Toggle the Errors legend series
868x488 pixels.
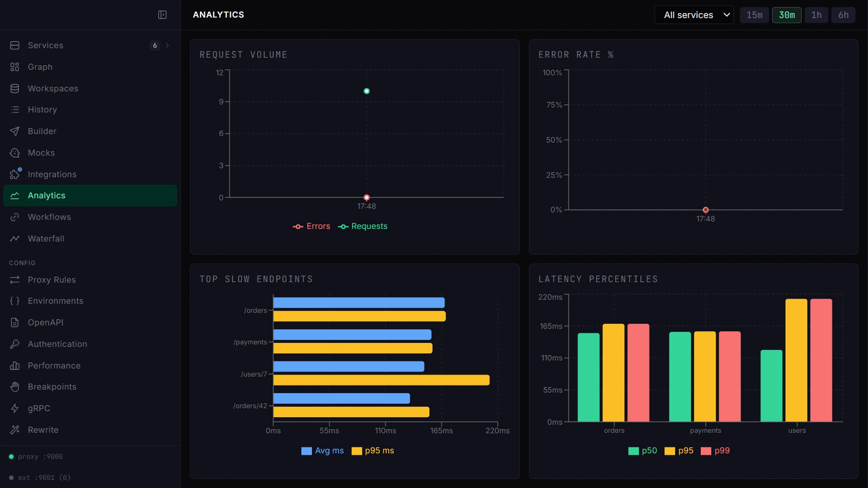[311, 226]
